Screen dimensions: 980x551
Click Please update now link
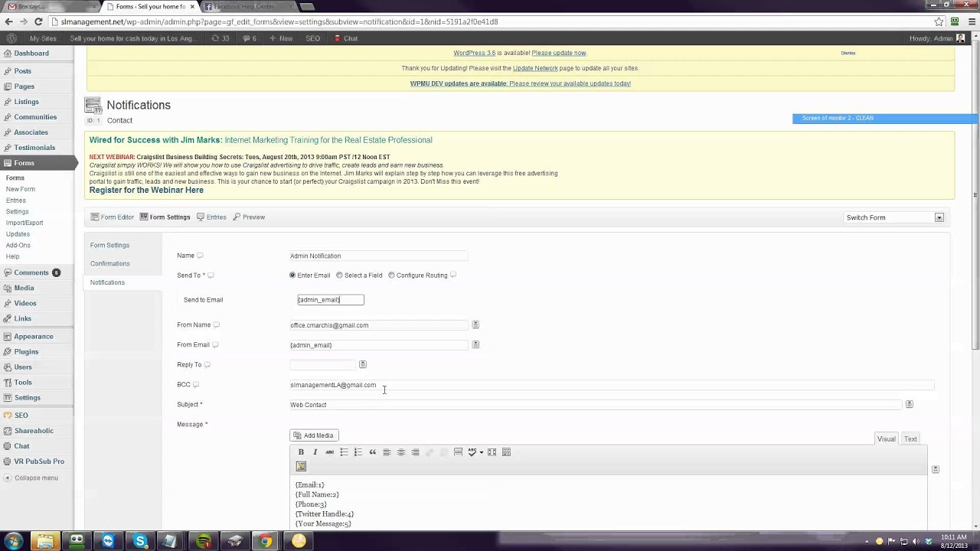coord(559,53)
